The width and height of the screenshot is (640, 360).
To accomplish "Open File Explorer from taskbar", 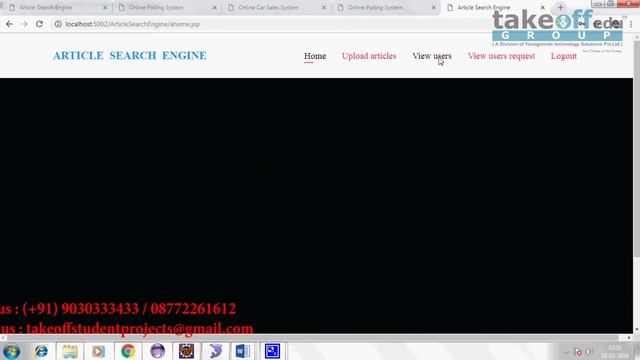I will point(70,351).
